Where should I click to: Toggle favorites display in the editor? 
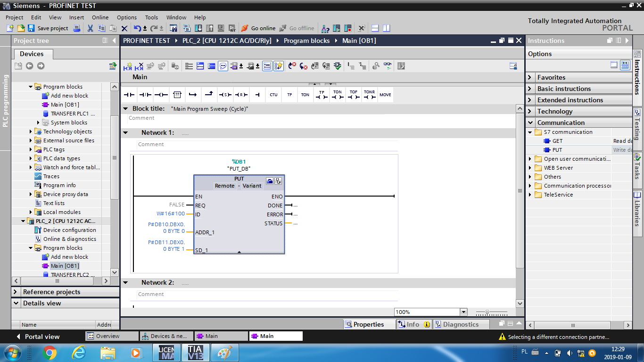pyautogui.click(x=279, y=66)
